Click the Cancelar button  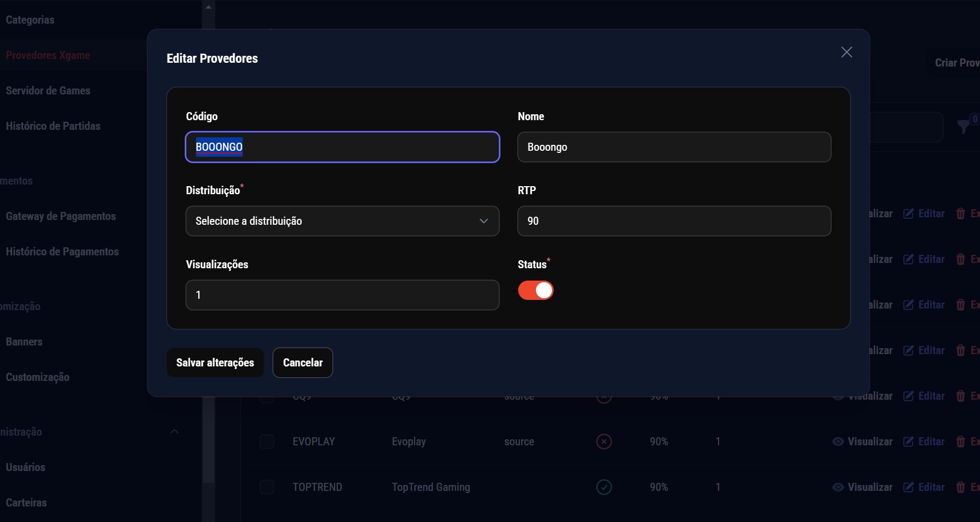pos(303,363)
